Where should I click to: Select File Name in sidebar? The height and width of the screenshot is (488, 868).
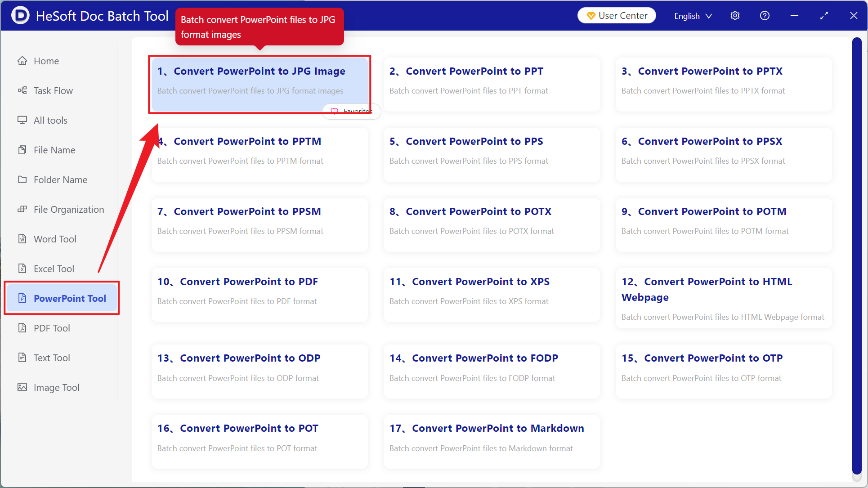point(61,150)
